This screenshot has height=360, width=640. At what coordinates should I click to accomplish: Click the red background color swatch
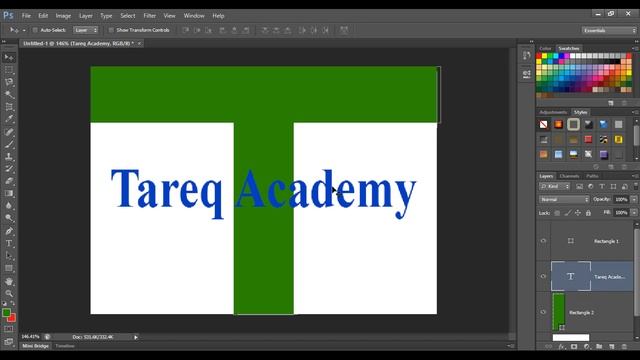click(13, 318)
